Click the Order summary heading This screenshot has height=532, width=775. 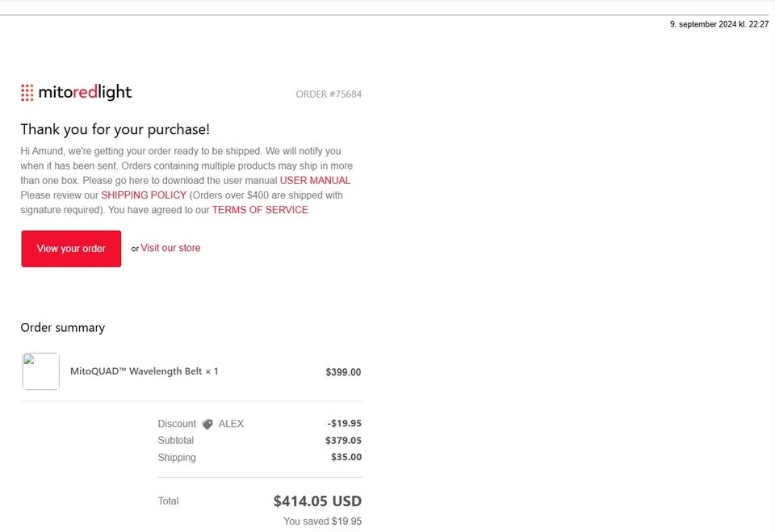click(62, 328)
